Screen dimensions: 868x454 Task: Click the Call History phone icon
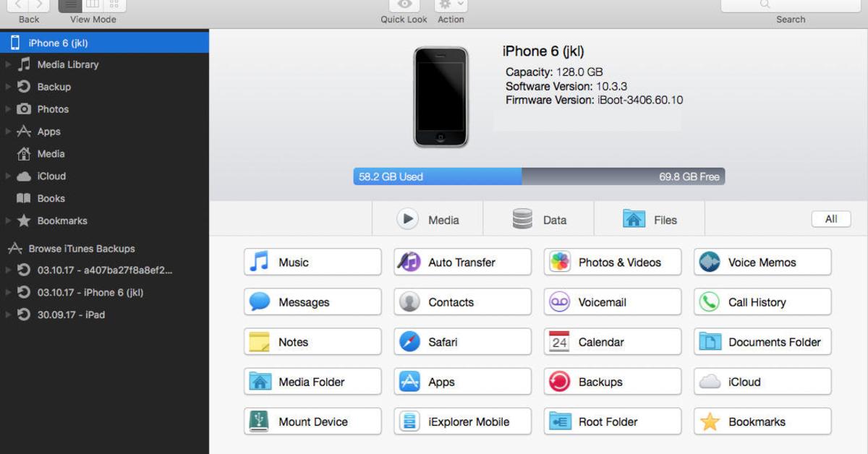(710, 302)
